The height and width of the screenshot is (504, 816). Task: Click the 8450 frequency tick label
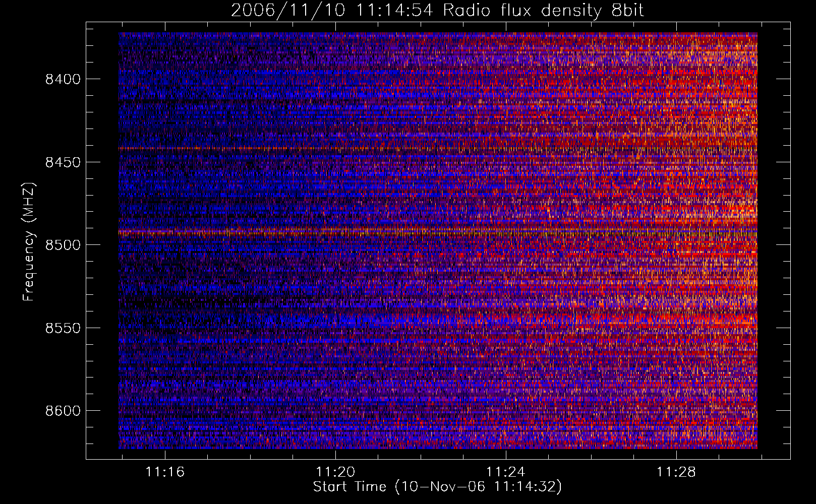[x=63, y=162]
